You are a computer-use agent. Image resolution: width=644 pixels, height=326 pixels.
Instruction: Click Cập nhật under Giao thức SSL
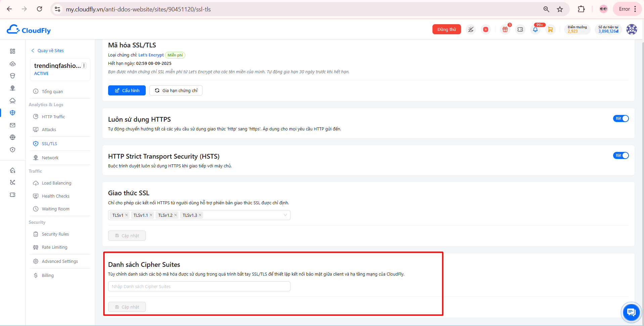(x=127, y=236)
